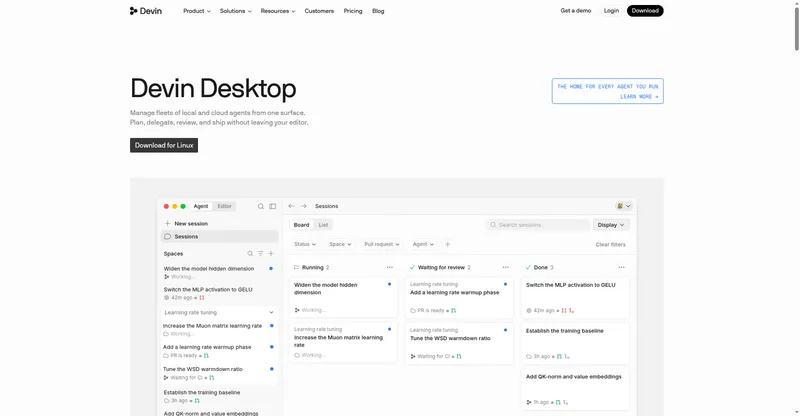Select the List view tab
The height and width of the screenshot is (416, 800).
[323, 225]
